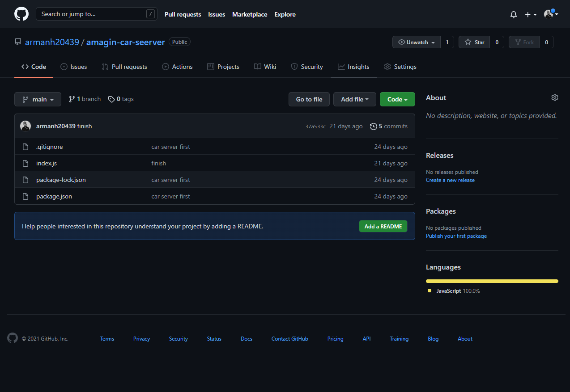Click the gear icon beside About
This screenshot has height=392, width=570.
(x=555, y=97)
